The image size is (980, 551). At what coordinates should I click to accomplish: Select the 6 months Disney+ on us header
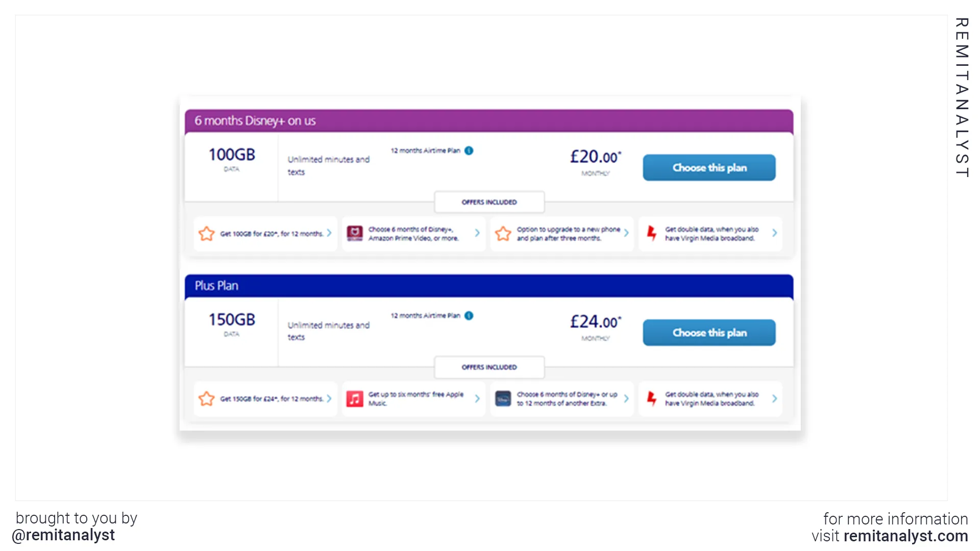(x=489, y=121)
